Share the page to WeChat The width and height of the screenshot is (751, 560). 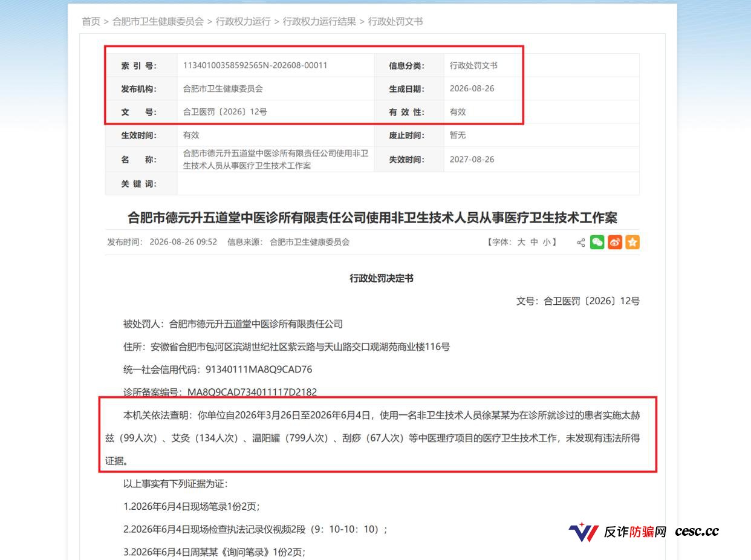[x=597, y=243]
